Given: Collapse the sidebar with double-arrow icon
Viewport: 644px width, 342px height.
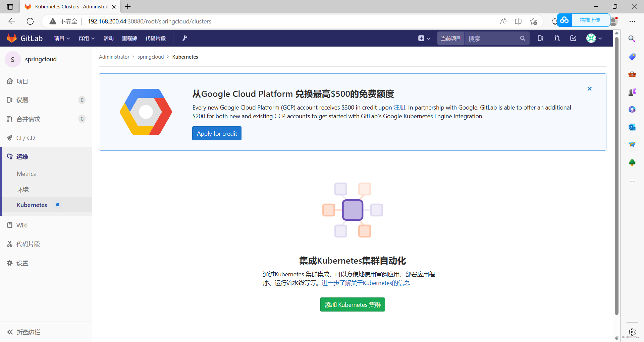Looking at the screenshot, I should 10,332.
